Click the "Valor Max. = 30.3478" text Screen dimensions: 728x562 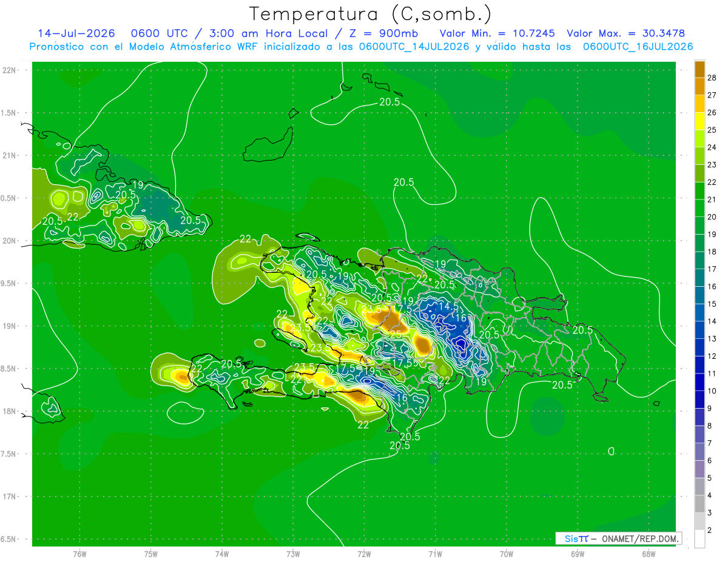point(626,33)
